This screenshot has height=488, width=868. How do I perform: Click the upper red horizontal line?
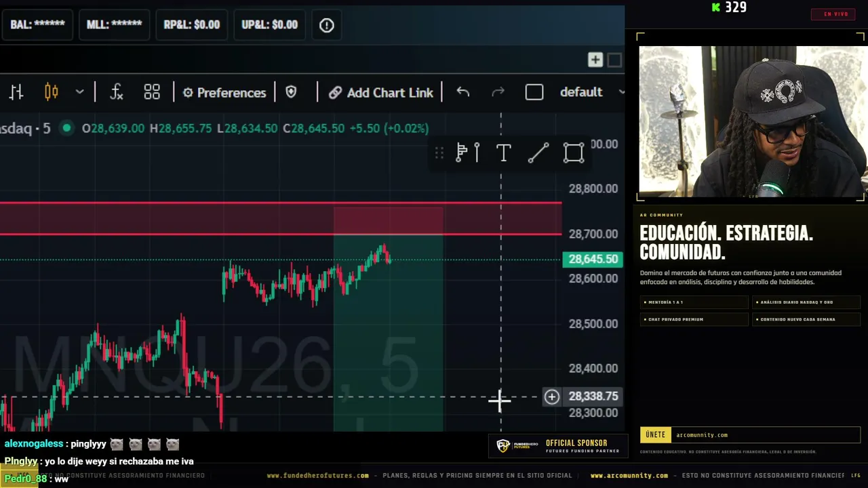[x=281, y=203]
